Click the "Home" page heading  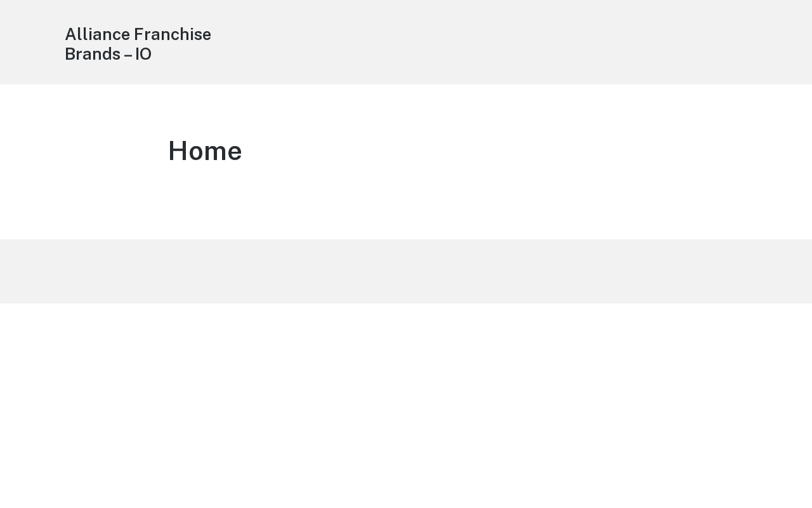point(205,151)
